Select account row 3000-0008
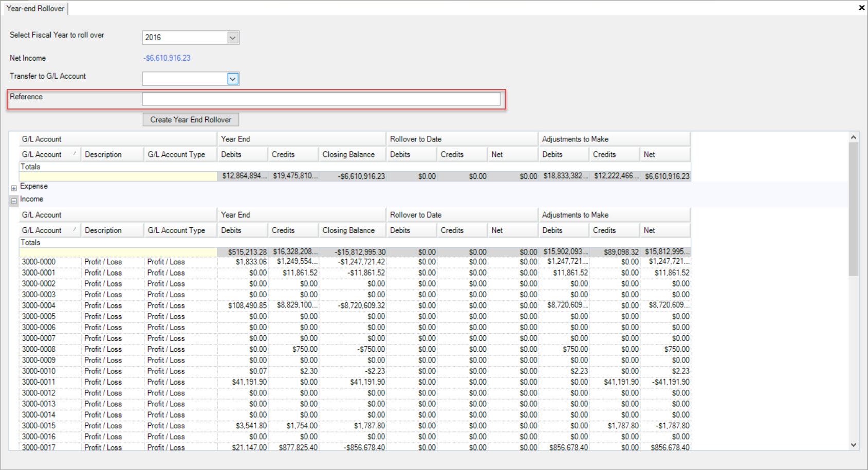Viewport: 868px width, 470px height. (355, 349)
